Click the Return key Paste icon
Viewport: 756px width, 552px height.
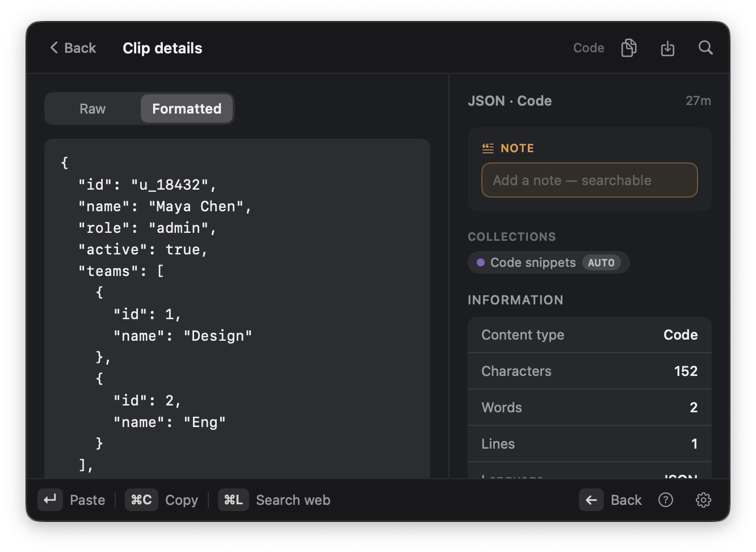click(50, 500)
